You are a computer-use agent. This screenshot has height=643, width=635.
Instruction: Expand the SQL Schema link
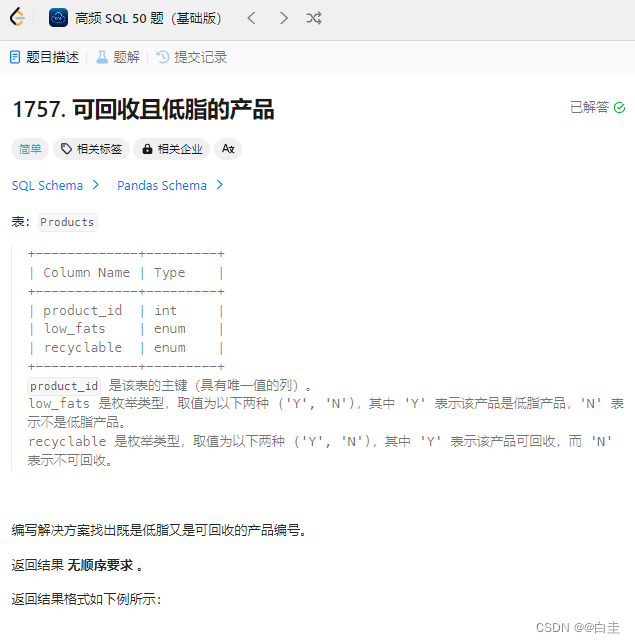pos(55,185)
